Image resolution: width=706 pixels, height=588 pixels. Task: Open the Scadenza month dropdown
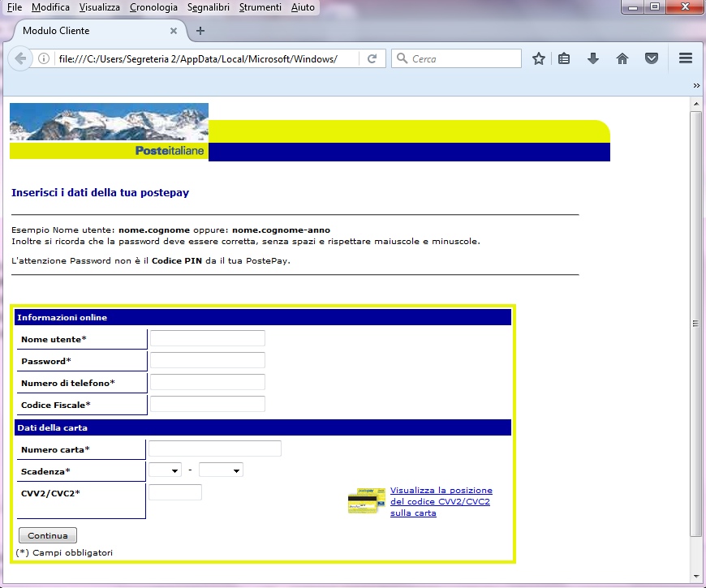click(x=165, y=470)
